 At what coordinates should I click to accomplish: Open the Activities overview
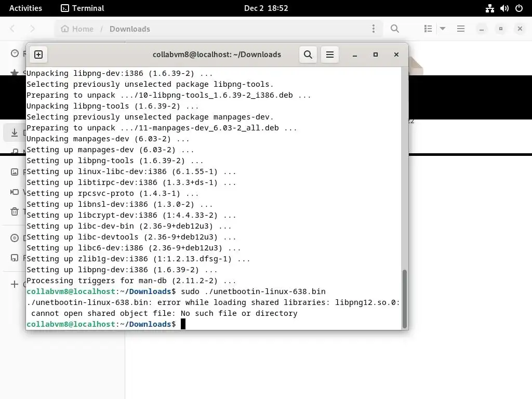click(25, 8)
